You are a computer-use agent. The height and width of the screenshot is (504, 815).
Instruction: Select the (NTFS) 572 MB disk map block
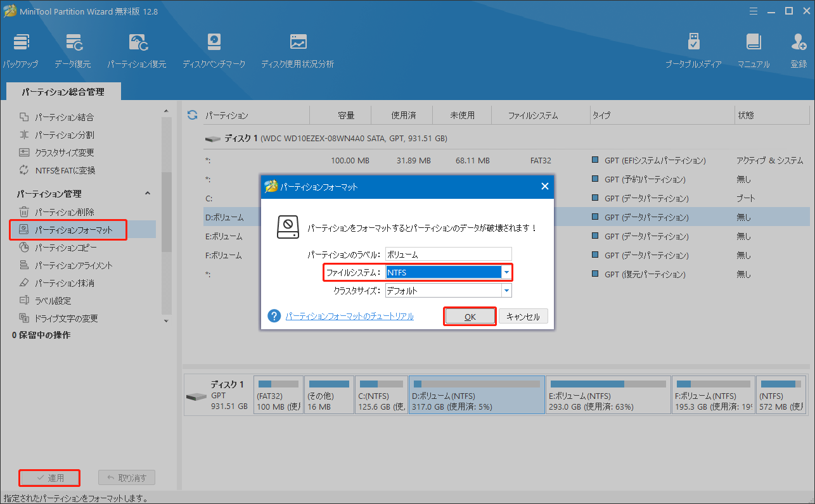pyautogui.click(x=781, y=395)
